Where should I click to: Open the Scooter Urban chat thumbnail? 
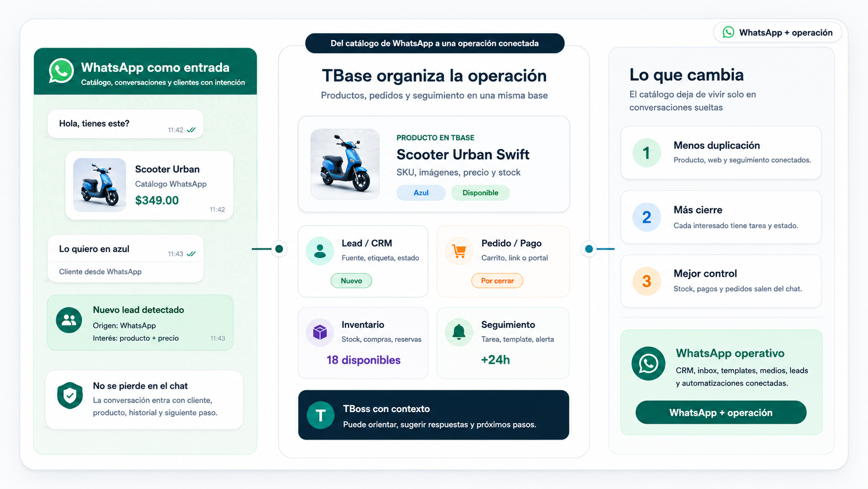tap(100, 185)
